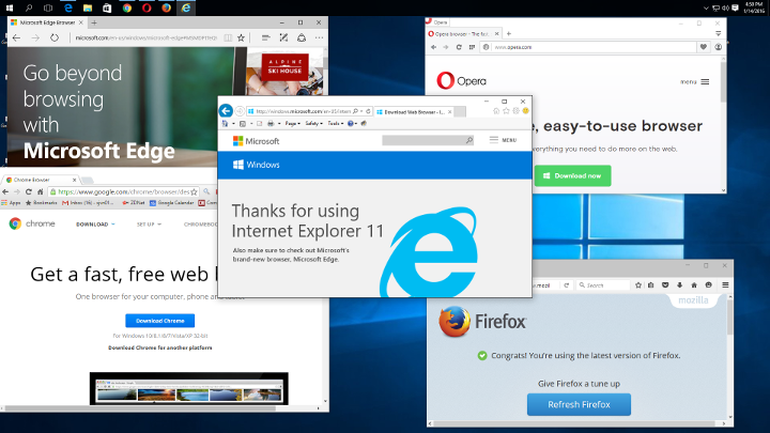770x433 pixels.
Task: Expand the Page dropdown in Internet Explorer
Action: click(292, 123)
